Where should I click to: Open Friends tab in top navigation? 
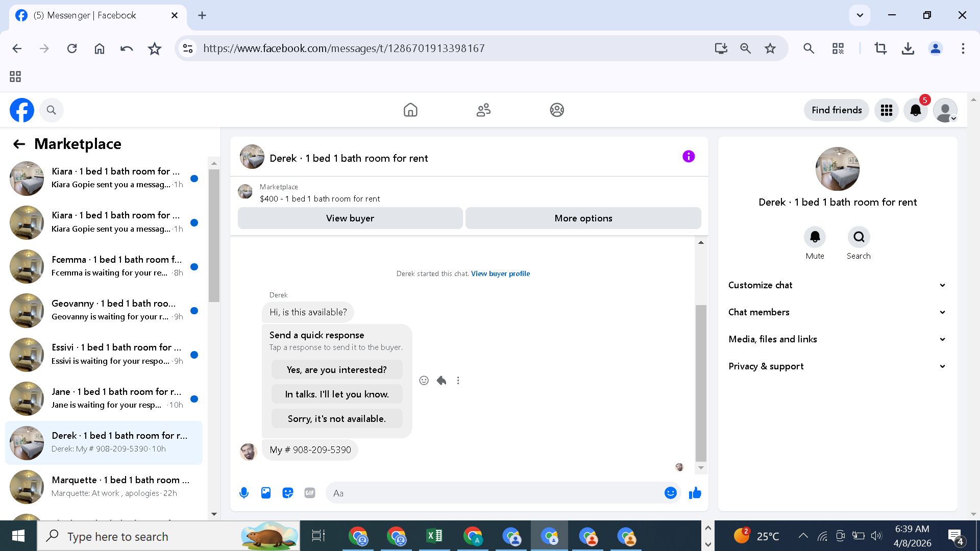click(483, 110)
